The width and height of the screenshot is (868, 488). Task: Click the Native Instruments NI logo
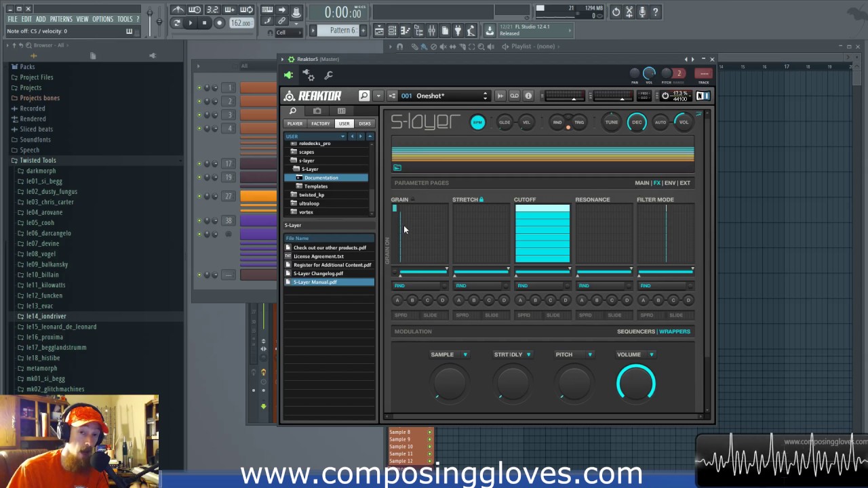coord(703,96)
